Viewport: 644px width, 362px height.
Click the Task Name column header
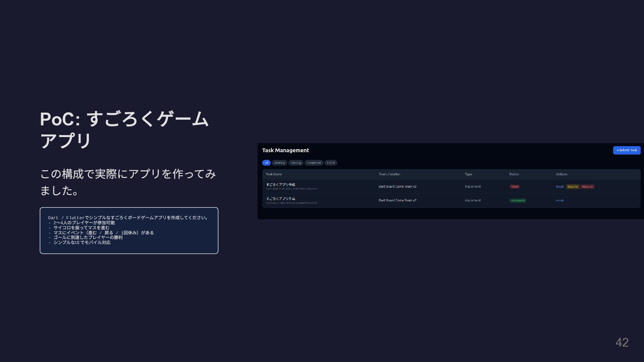274,174
